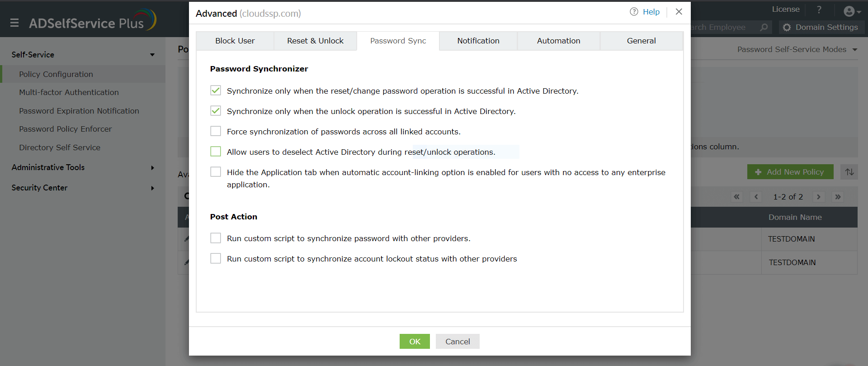Switch to the Reset & Unlock tab
This screenshot has width=868, height=366.
[x=315, y=41]
